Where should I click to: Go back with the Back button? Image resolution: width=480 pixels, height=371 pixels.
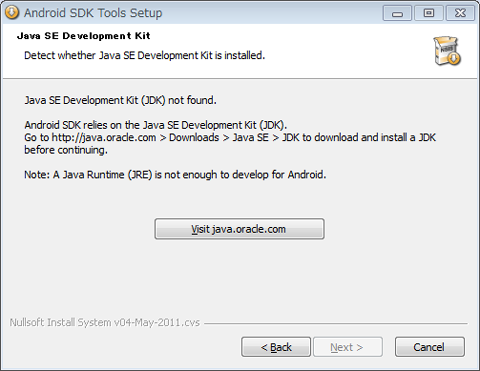click(276, 347)
